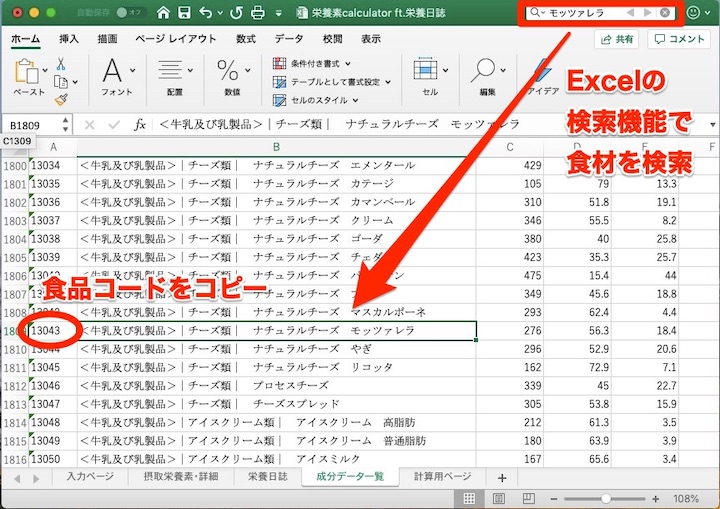Open セルのスタイル cell styles menu
720x509 pixels.
tap(315, 100)
